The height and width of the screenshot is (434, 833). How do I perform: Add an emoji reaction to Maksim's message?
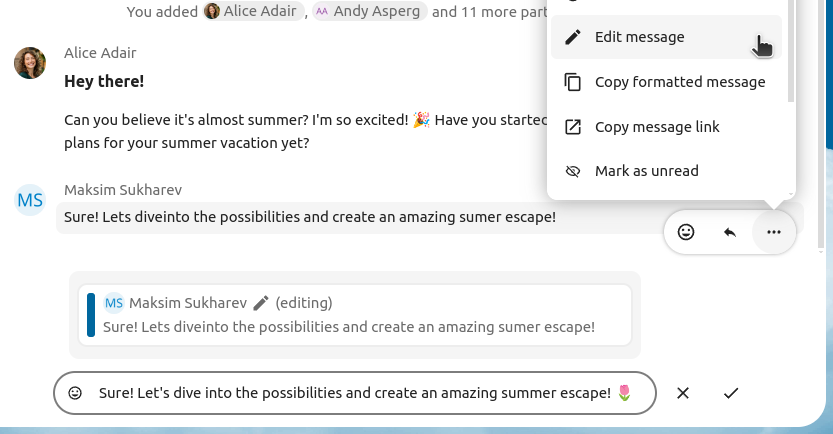(686, 232)
